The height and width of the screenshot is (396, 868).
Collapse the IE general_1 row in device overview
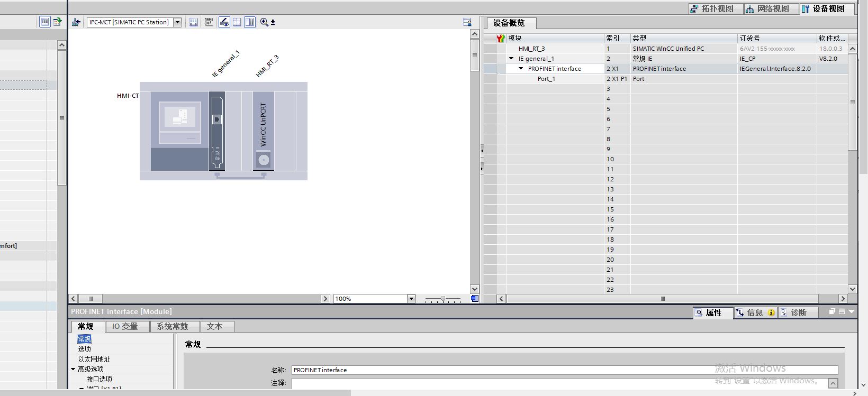pos(511,59)
